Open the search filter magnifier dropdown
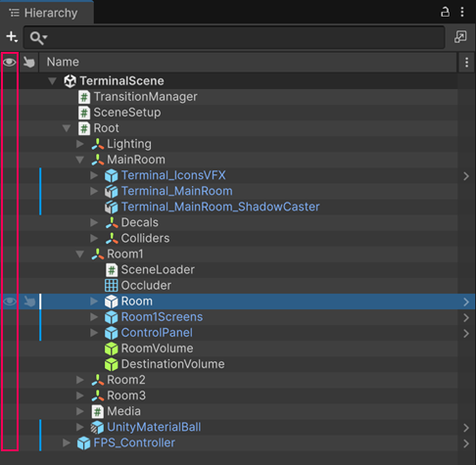The image size is (476, 465). pyautogui.click(x=38, y=38)
